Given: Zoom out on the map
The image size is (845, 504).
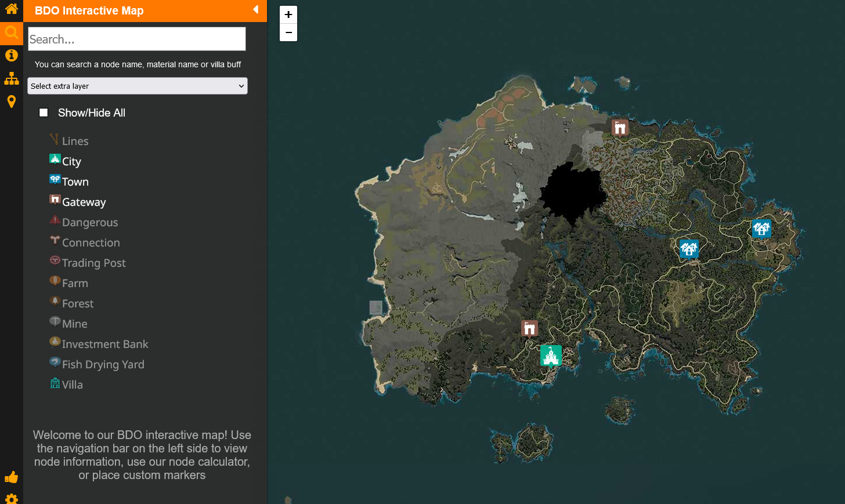Looking at the screenshot, I should pyautogui.click(x=288, y=32).
